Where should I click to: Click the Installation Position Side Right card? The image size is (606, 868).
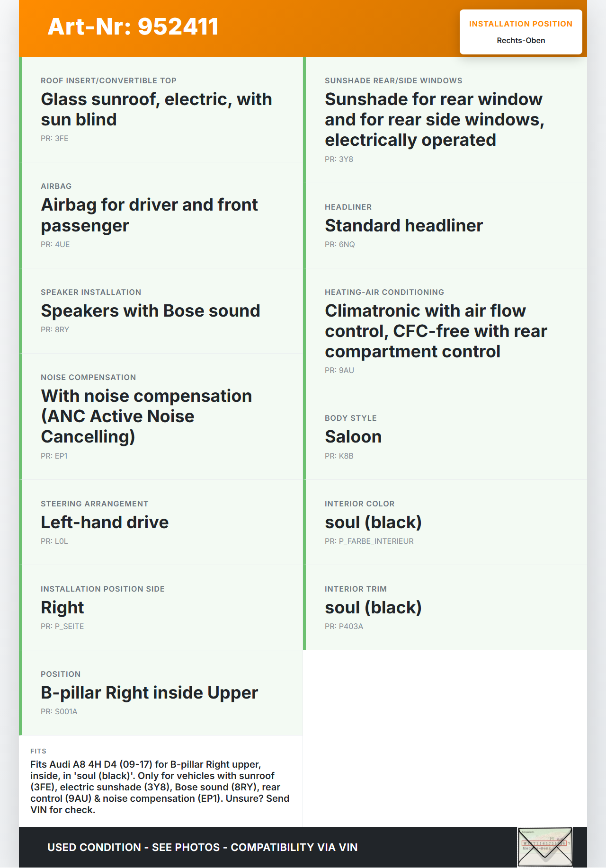pyautogui.click(x=161, y=608)
